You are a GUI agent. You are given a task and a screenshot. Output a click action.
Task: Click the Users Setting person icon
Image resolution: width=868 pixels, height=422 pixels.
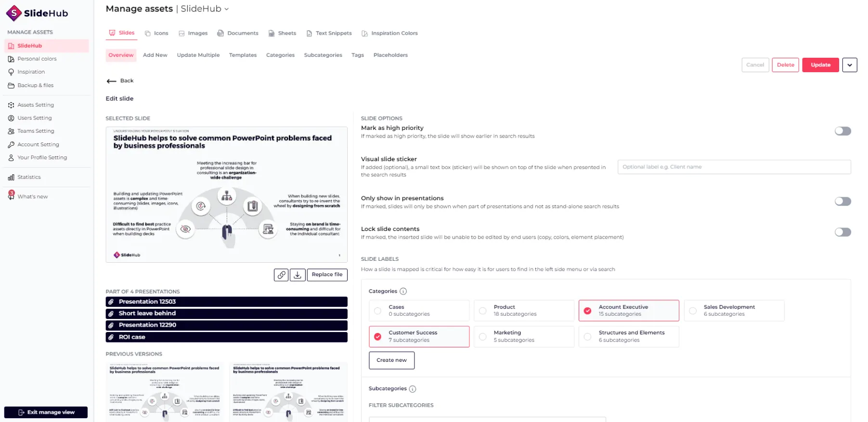[11, 118]
